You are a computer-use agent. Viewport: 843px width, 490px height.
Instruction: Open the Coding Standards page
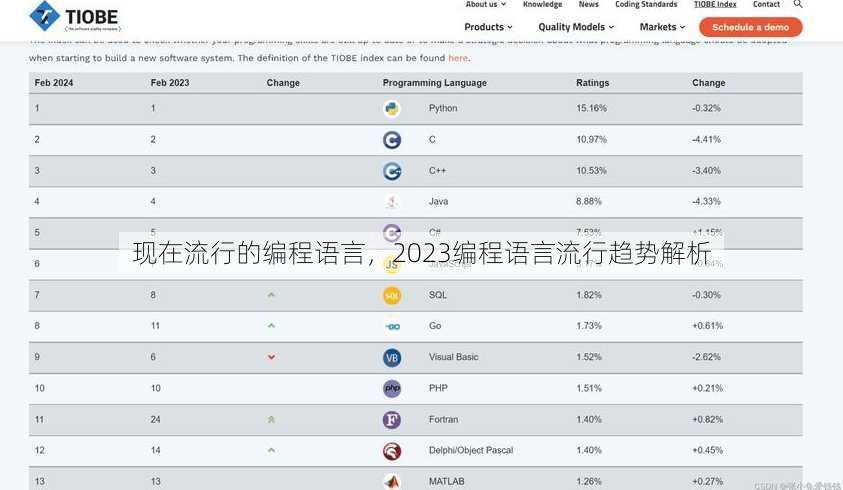(646, 4)
